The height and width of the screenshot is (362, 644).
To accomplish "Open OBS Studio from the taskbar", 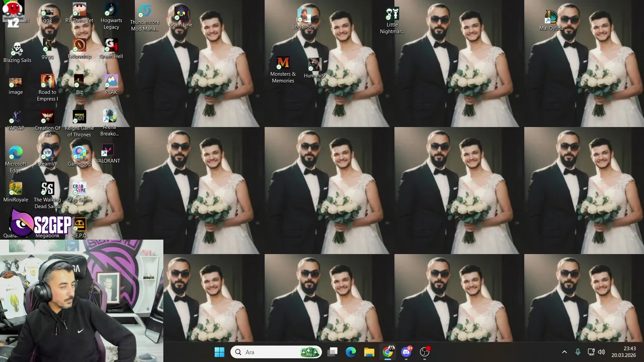I will [425, 352].
